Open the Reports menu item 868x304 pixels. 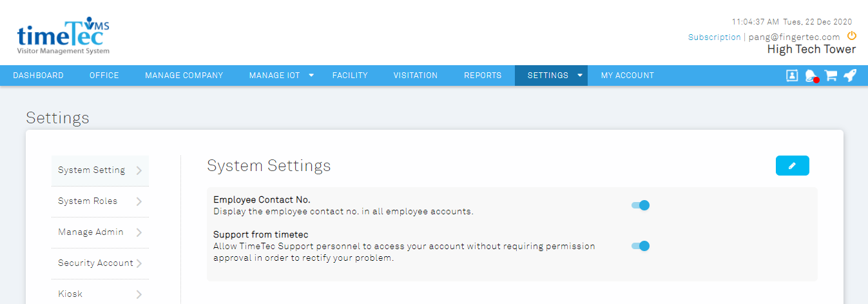(x=483, y=76)
